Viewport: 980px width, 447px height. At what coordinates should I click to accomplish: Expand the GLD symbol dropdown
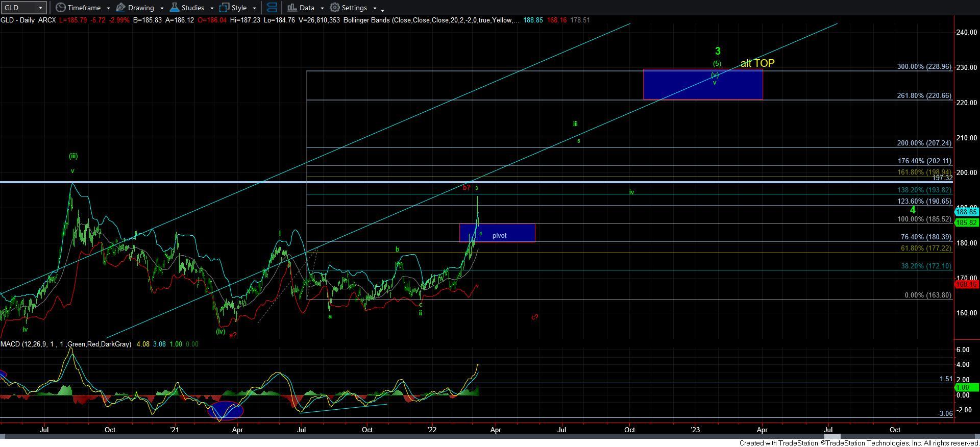pyautogui.click(x=40, y=8)
